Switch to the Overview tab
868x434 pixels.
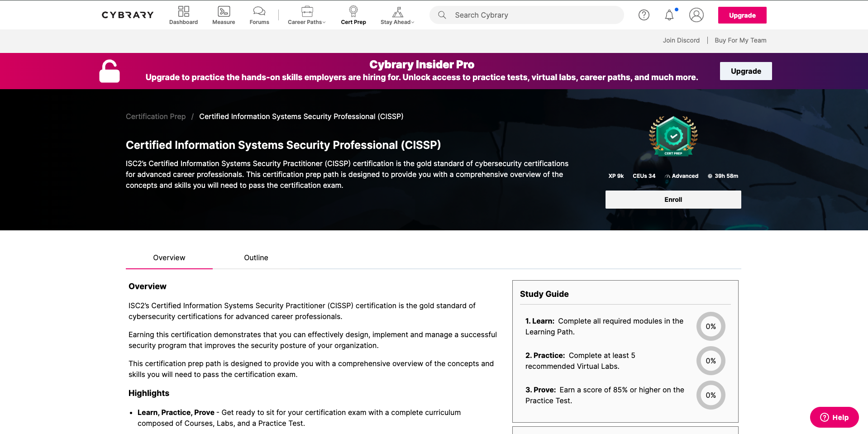[x=169, y=258]
